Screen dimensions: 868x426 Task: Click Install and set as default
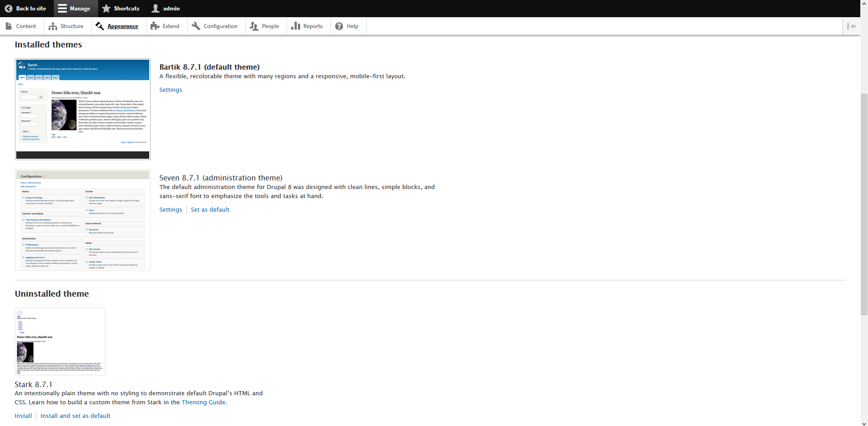tap(75, 416)
